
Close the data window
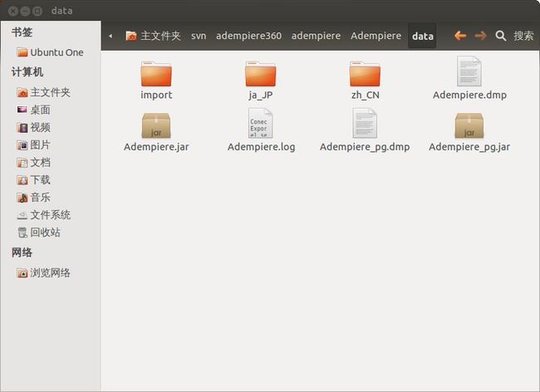12,11
